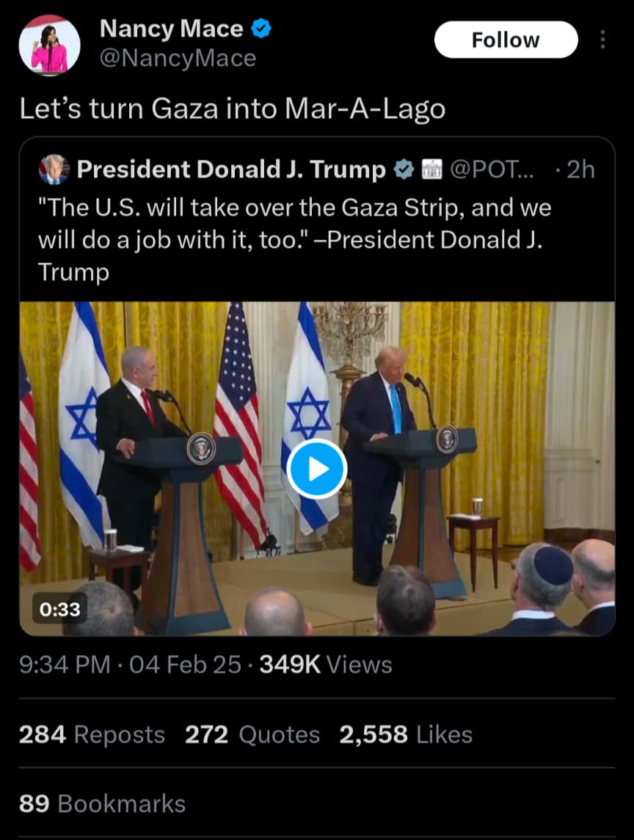The height and width of the screenshot is (840, 634).
Task: Open the 89 Bookmarks count
Action: pyautogui.click(x=102, y=803)
